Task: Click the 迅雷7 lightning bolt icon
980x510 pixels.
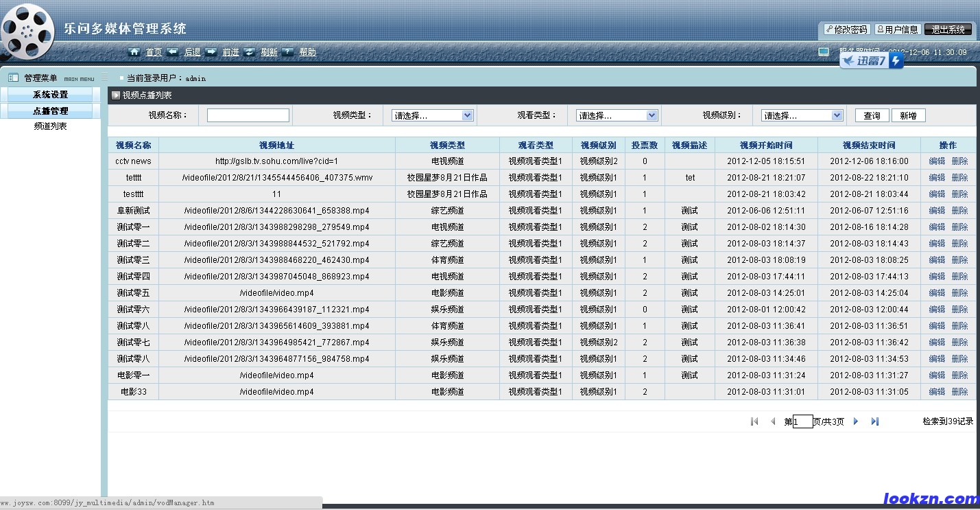Action: 896,61
